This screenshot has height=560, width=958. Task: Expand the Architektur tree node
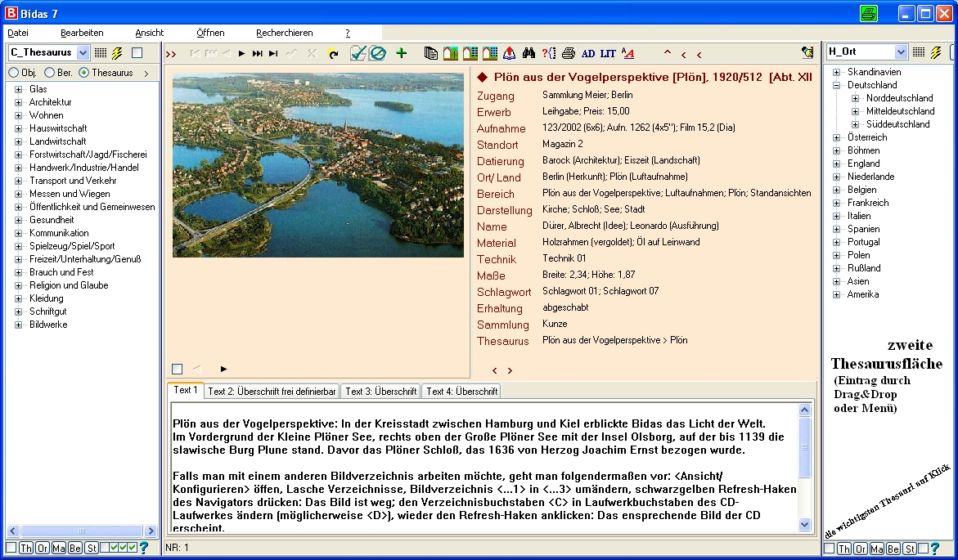coord(18,102)
